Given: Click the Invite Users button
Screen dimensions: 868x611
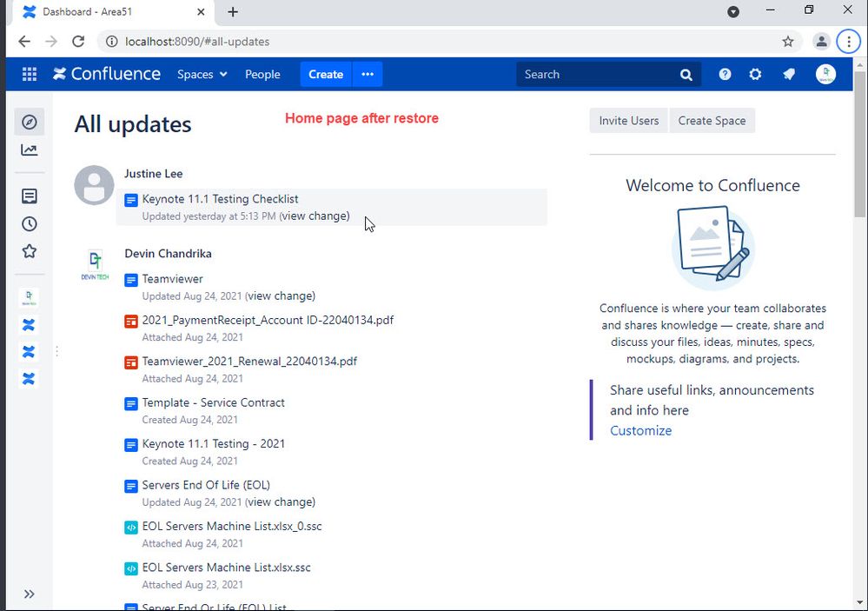Looking at the screenshot, I should point(629,121).
